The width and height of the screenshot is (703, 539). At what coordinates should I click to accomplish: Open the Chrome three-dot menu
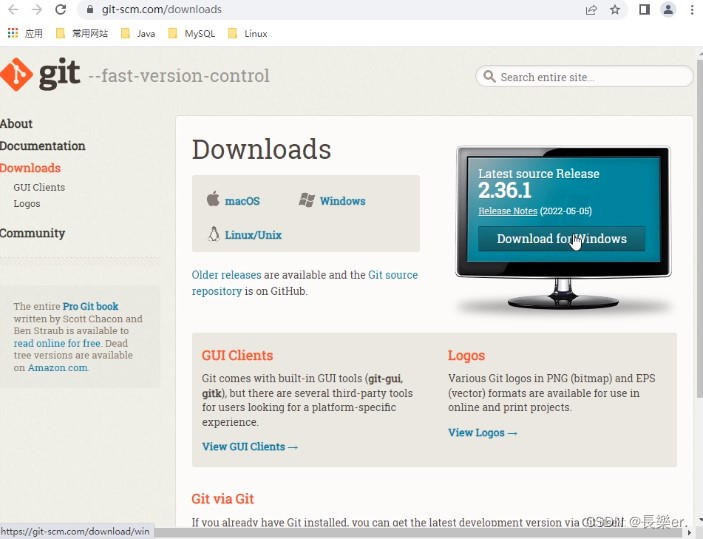pos(692,9)
